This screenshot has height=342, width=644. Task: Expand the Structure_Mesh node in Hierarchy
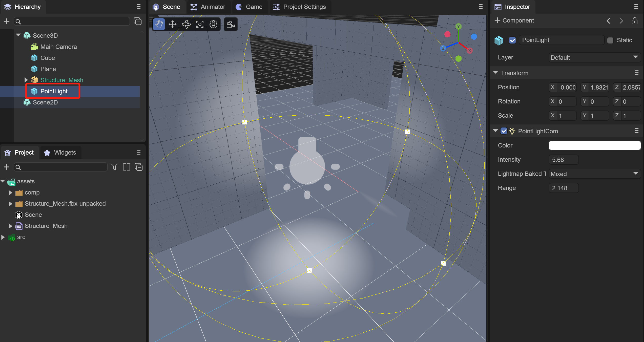point(26,80)
